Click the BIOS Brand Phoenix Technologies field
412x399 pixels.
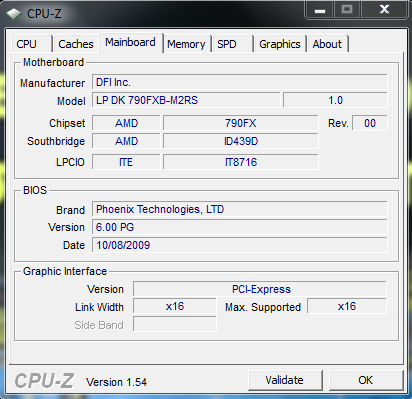pos(240,209)
